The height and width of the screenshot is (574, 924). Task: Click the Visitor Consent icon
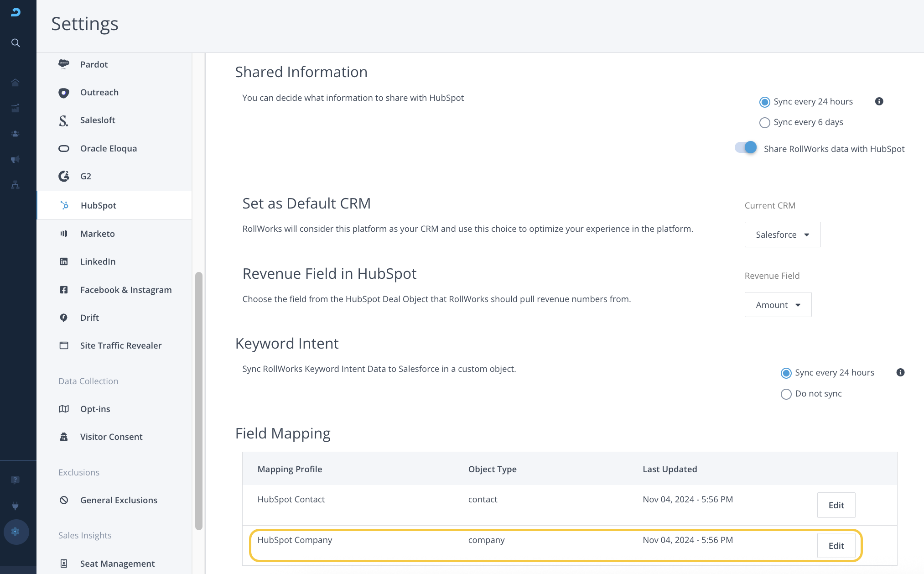[x=64, y=437]
